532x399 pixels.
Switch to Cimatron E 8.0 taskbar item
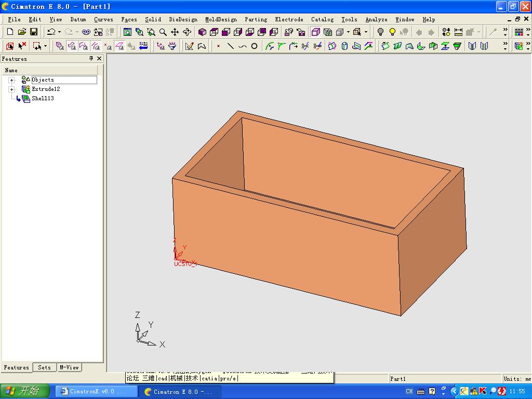coord(180,392)
